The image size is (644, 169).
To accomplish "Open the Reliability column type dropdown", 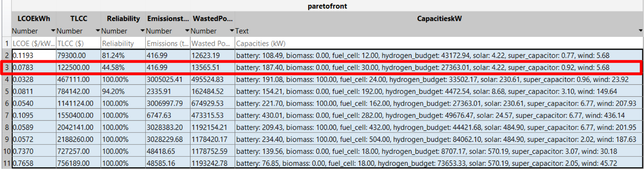I will coord(142,31).
